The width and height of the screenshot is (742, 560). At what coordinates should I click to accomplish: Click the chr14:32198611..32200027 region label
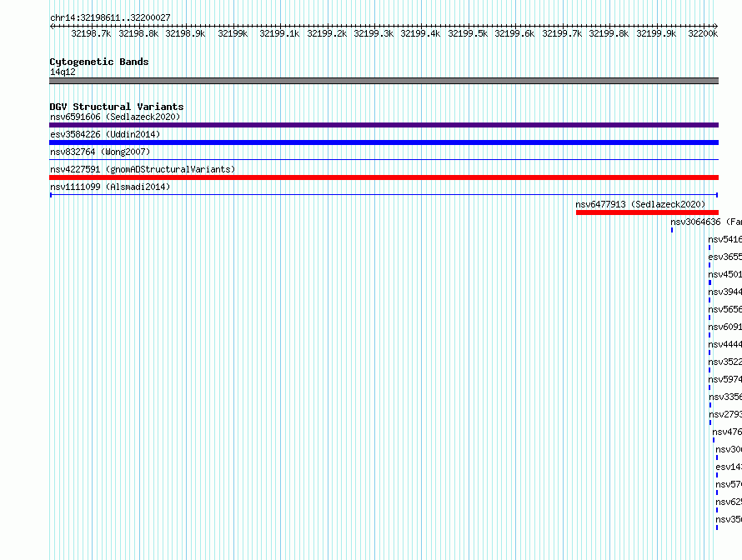tap(110, 17)
